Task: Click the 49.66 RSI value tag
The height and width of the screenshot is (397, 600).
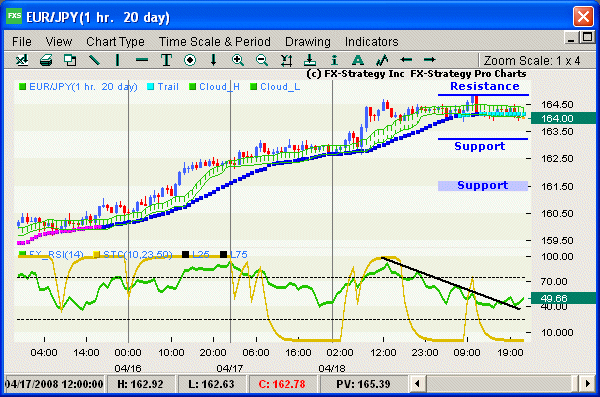Action: click(x=563, y=298)
